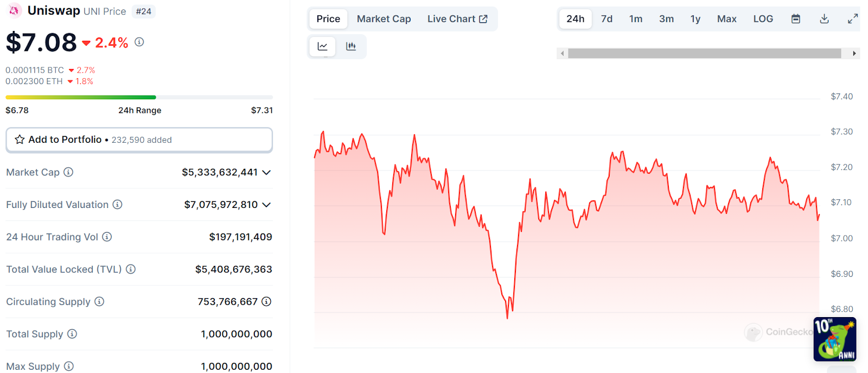Show Market Cap info tooltip icon
868x373 pixels.
[x=68, y=172]
